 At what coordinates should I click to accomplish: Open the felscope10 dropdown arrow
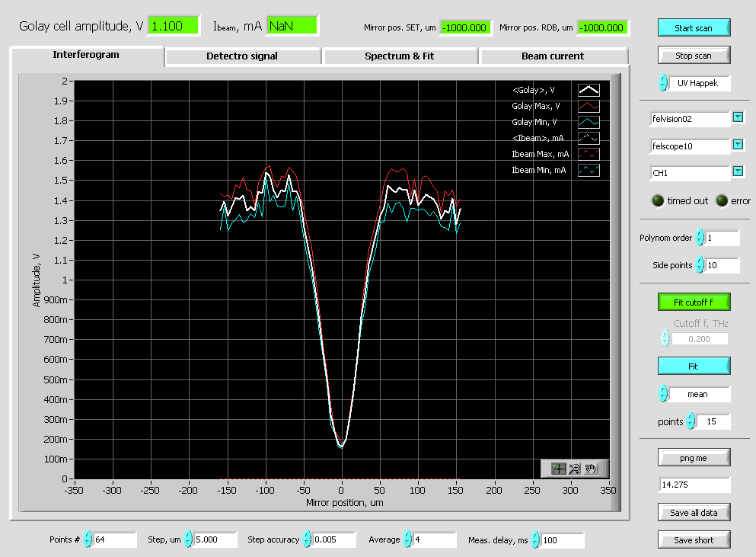tap(738, 144)
